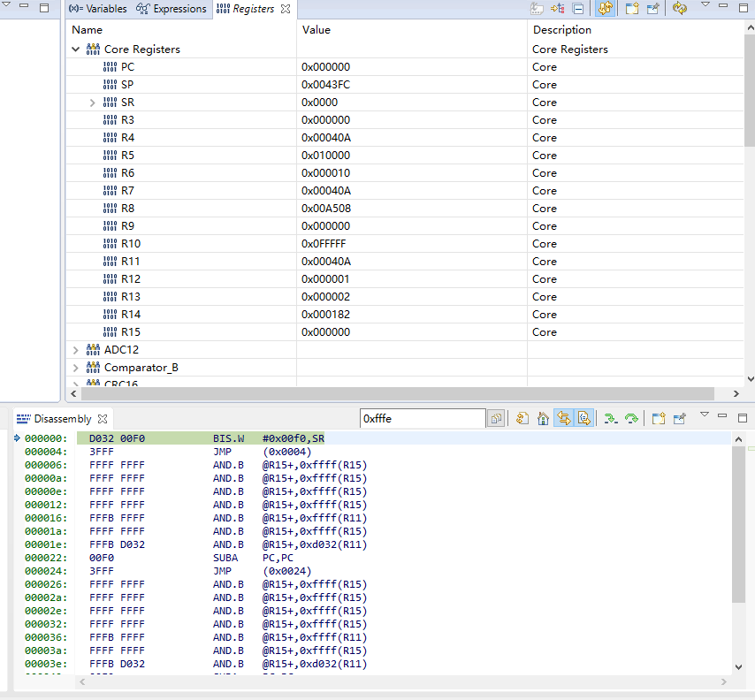Click the disassembly address field showing 0xfffe
This screenshot has height=700, width=755.
pos(421,418)
